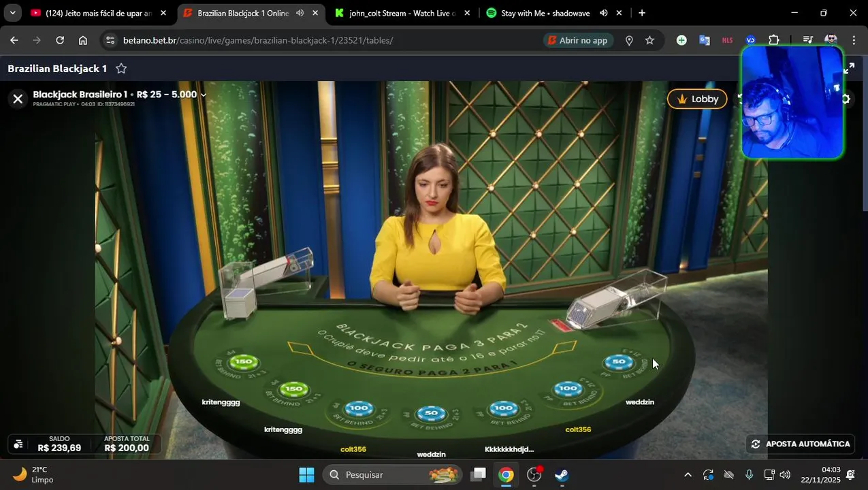Open Steam from the taskbar

coord(562,474)
